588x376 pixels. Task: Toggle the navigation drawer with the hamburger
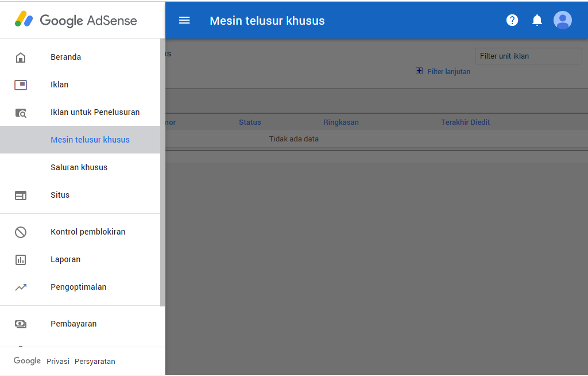(x=184, y=20)
